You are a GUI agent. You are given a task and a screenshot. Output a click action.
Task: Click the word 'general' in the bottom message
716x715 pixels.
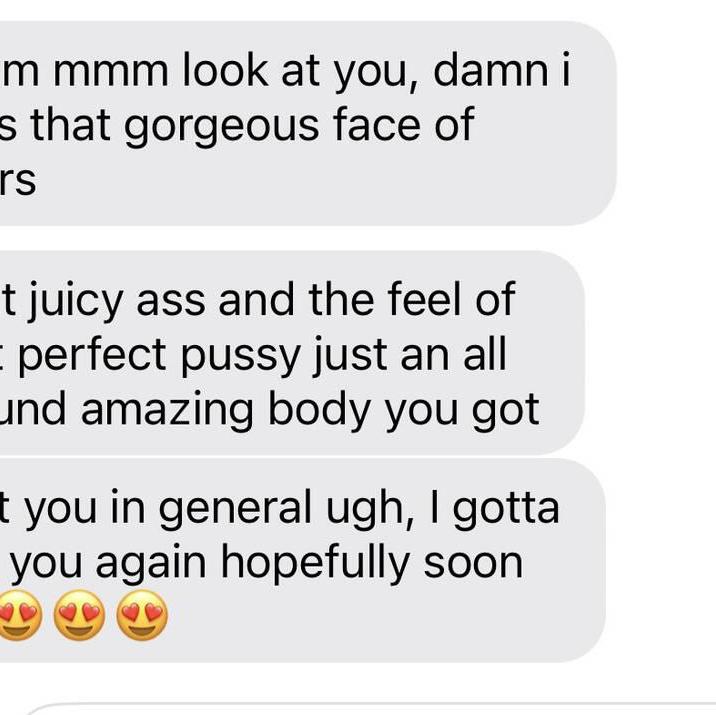[x=235, y=509]
